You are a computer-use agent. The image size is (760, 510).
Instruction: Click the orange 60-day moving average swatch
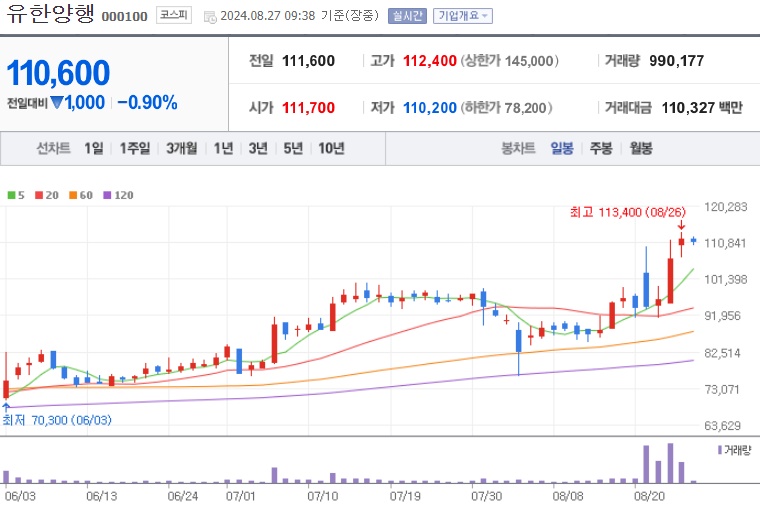coord(73,195)
